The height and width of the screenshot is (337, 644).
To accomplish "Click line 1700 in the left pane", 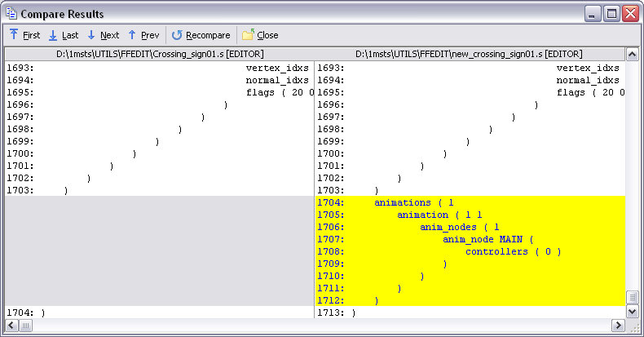I will click(x=159, y=153).
